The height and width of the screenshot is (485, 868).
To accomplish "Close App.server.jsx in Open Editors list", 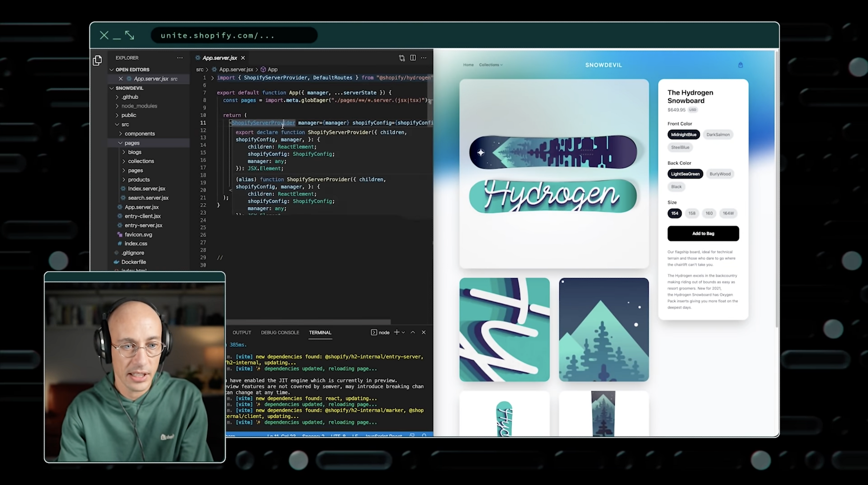I will coord(121,79).
